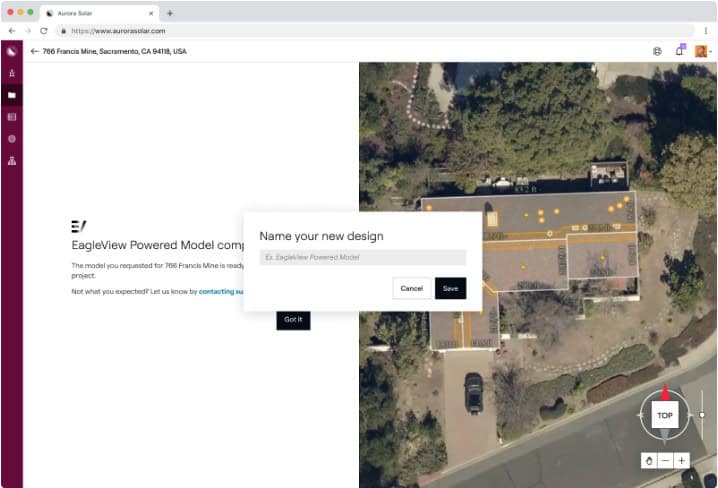The image size is (718, 488).
Task: Rotate compass left with the left arrow
Action: click(x=639, y=415)
